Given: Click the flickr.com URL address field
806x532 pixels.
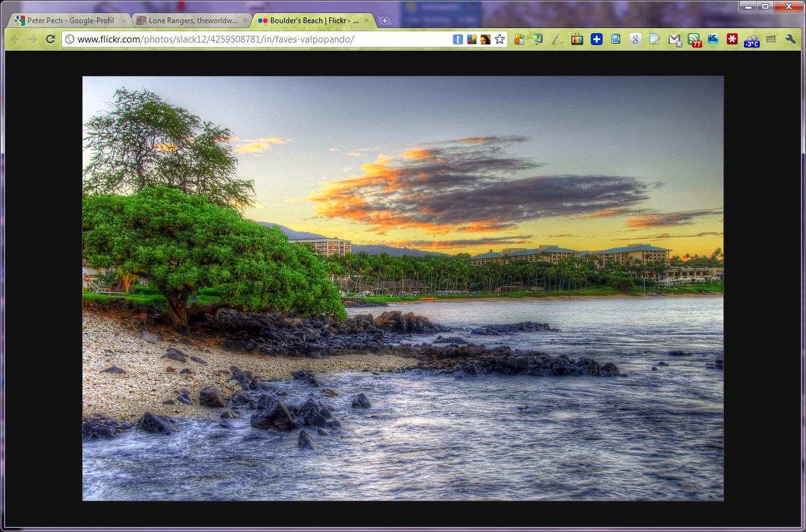Looking at the screenshot, I should tap(250, 39).
